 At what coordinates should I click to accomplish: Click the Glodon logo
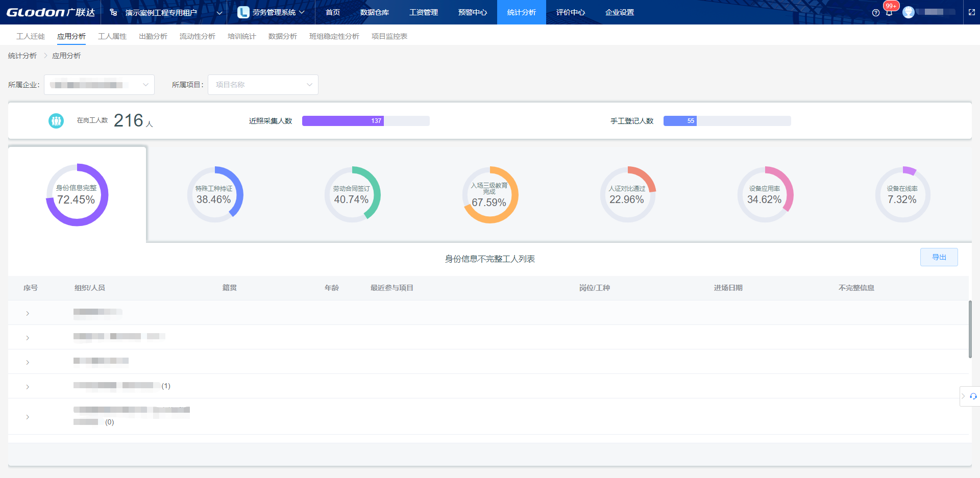(51, 12)
